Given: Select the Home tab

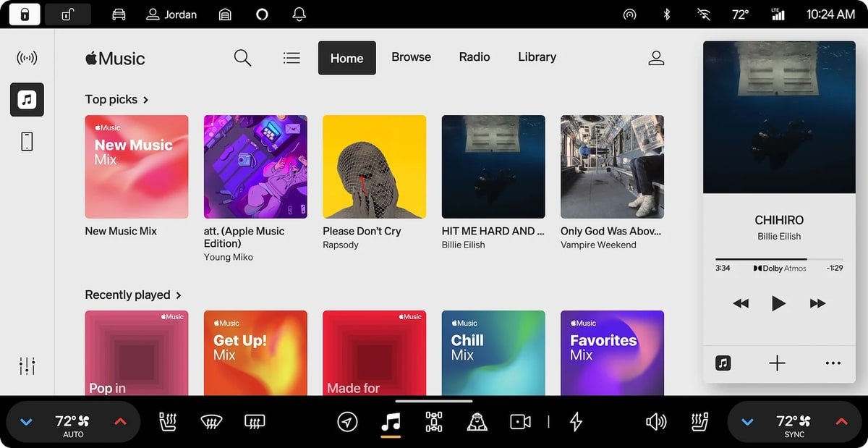Looking at the screenshot, I should tap(346, 58).
